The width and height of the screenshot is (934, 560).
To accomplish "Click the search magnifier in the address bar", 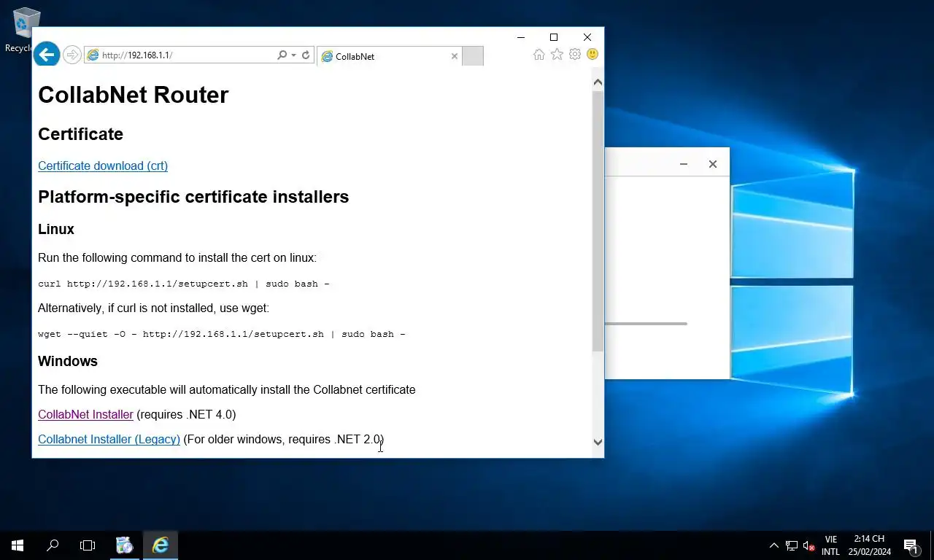I will pyautogui.click(x=282, y=55).
